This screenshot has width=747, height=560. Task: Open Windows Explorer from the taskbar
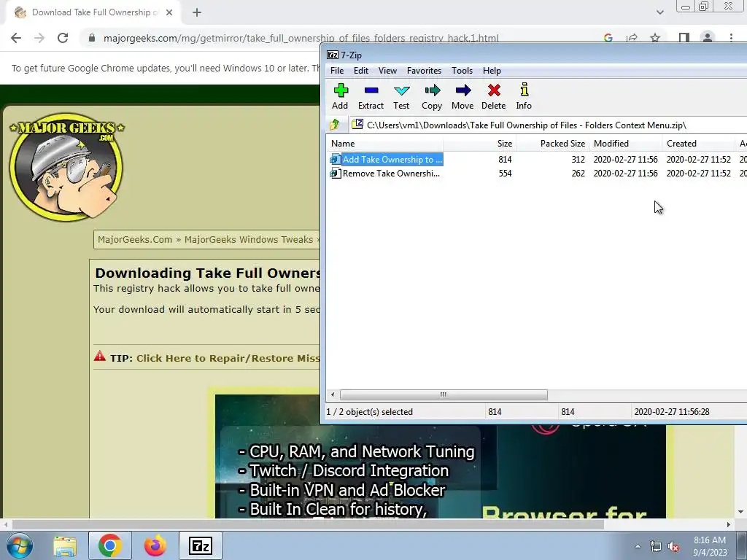(x=65, y=545)
